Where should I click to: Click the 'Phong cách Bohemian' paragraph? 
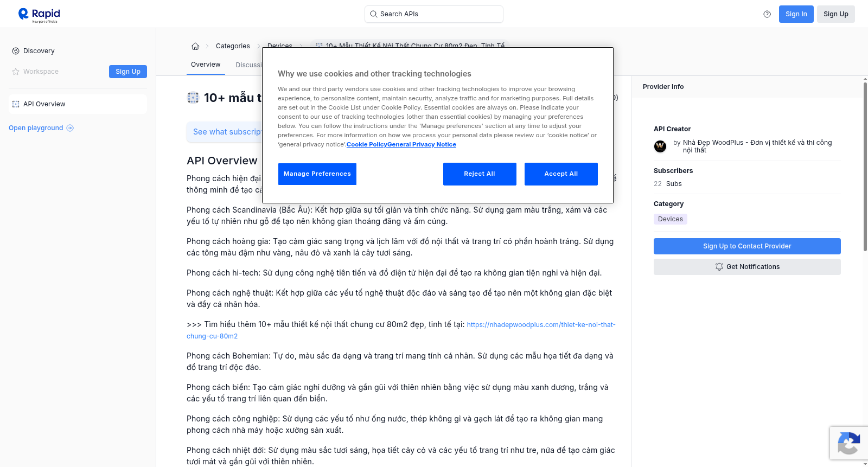400,362
